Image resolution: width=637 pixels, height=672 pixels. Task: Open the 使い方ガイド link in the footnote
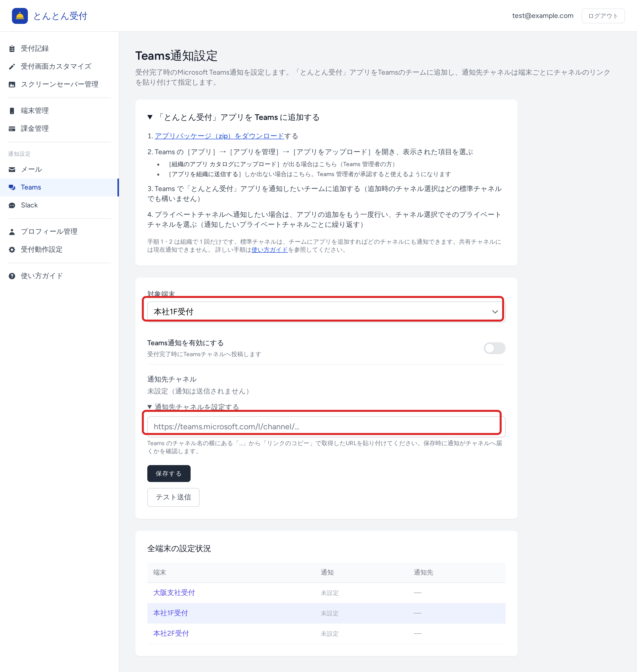point(269,250)
